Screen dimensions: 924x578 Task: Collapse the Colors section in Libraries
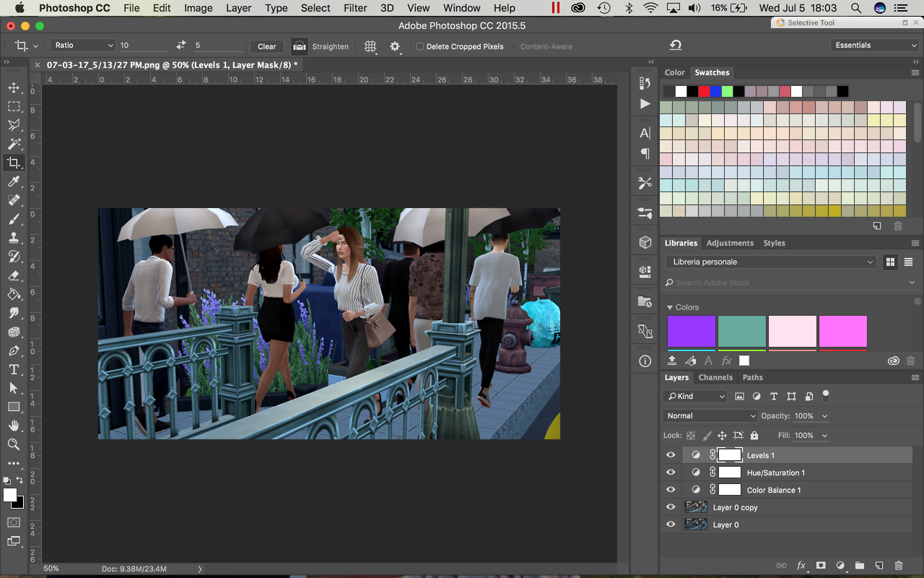click(670, 308)
